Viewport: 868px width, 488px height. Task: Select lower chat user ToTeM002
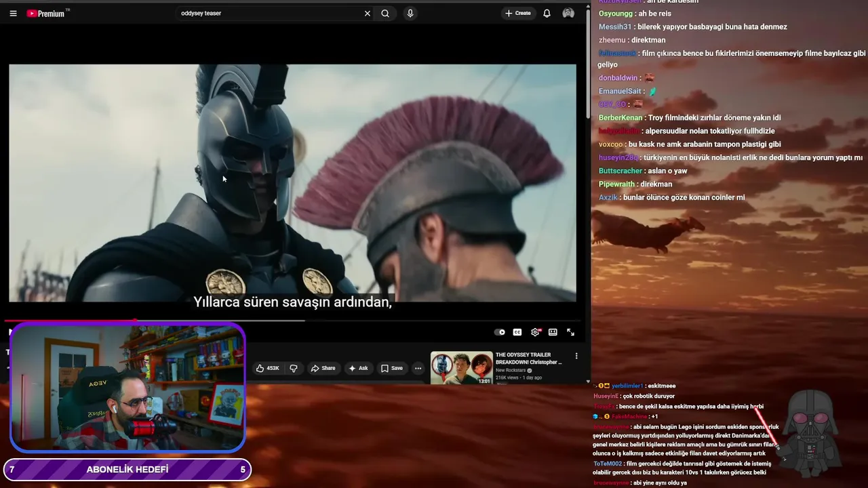[x=608, y=464]
